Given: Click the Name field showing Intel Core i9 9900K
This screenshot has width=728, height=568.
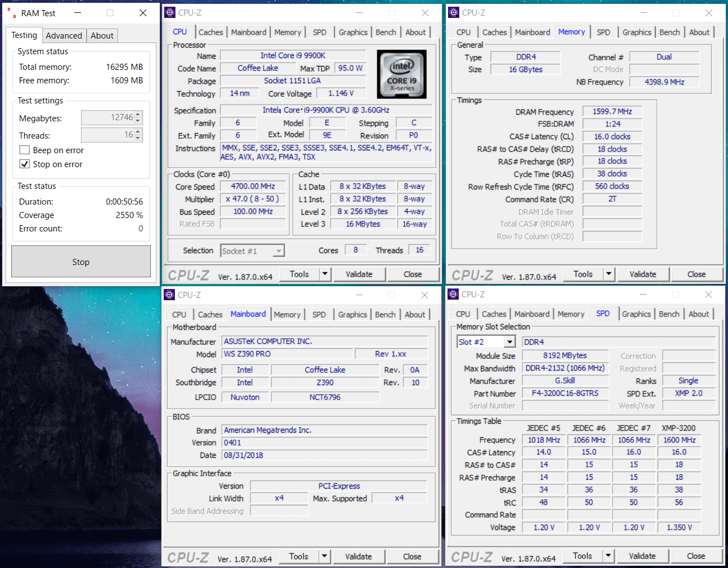Looking at the screenshot, I should 293,55.
